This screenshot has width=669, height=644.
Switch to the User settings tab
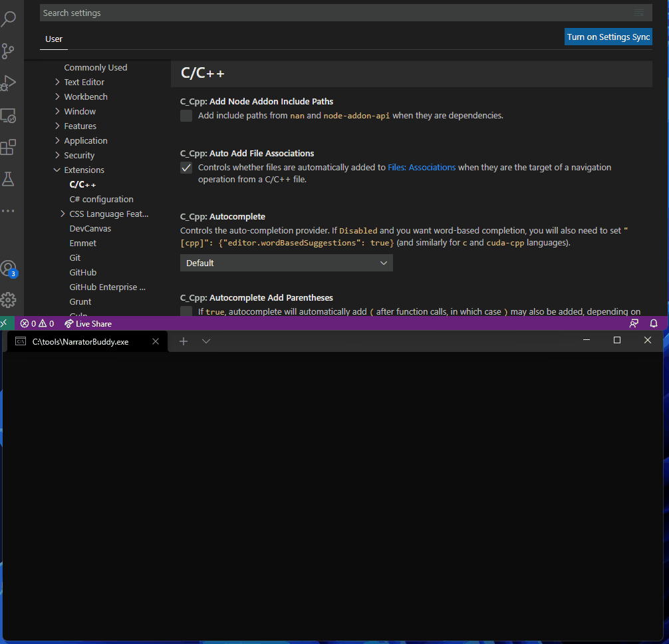(x=53, y=39)
